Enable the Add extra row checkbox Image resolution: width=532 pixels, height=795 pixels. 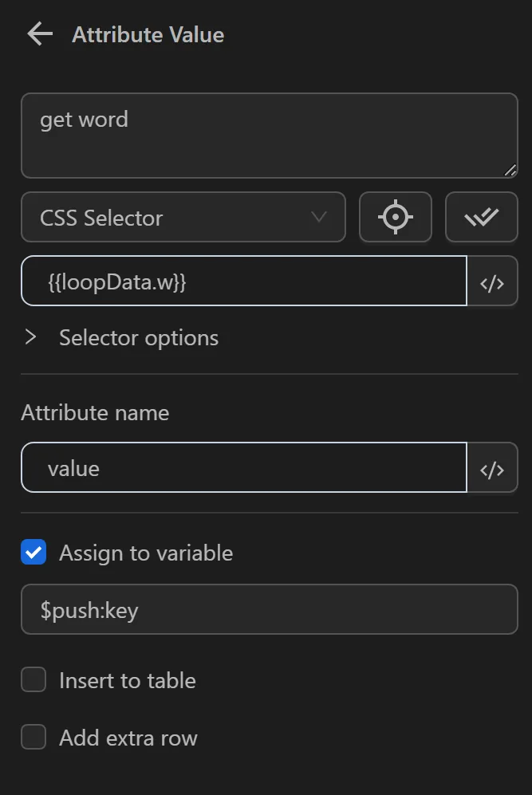point(33,737)
